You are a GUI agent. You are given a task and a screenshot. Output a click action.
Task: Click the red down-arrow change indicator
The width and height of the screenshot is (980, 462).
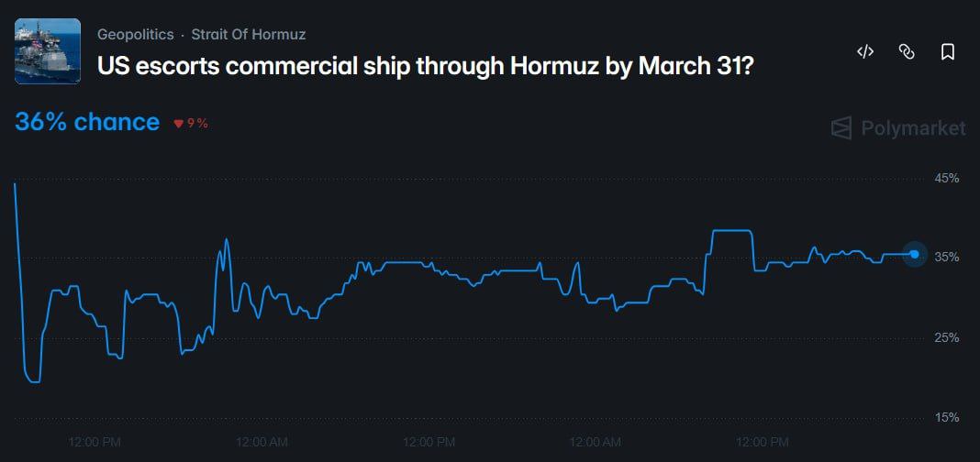[x=179, y=124]
